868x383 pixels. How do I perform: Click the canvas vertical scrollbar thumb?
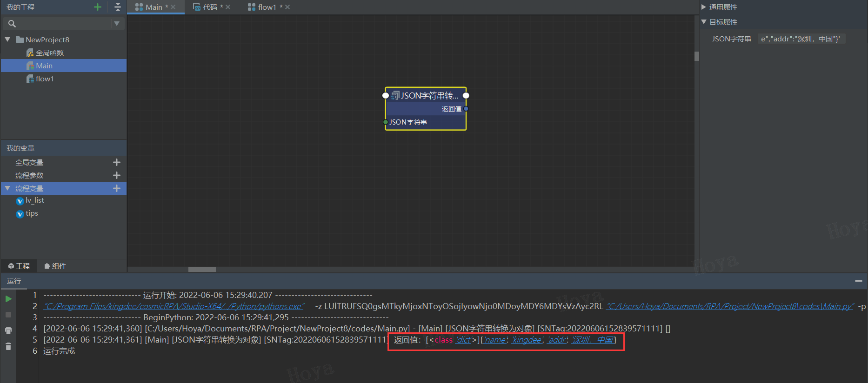coord(697,56)
